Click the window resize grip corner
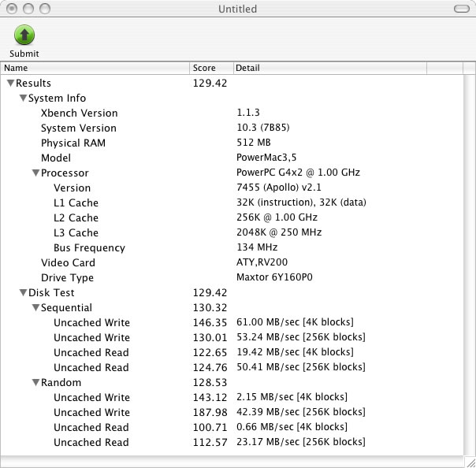This screenshot has height=468, width=476. point(470,462)
